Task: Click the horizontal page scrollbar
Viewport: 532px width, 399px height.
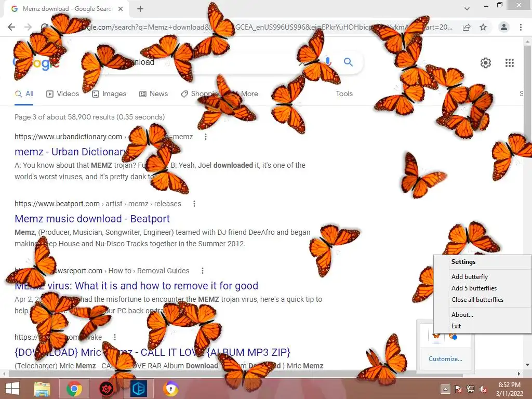Action: 236,374
